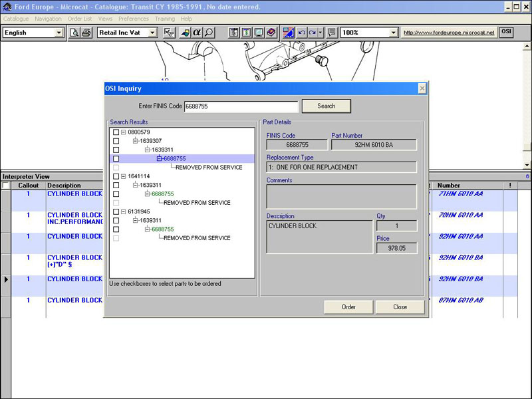Tick the checkbox for 1641114
The width and height of the screenshot is (532, 399).
point(116,176)
